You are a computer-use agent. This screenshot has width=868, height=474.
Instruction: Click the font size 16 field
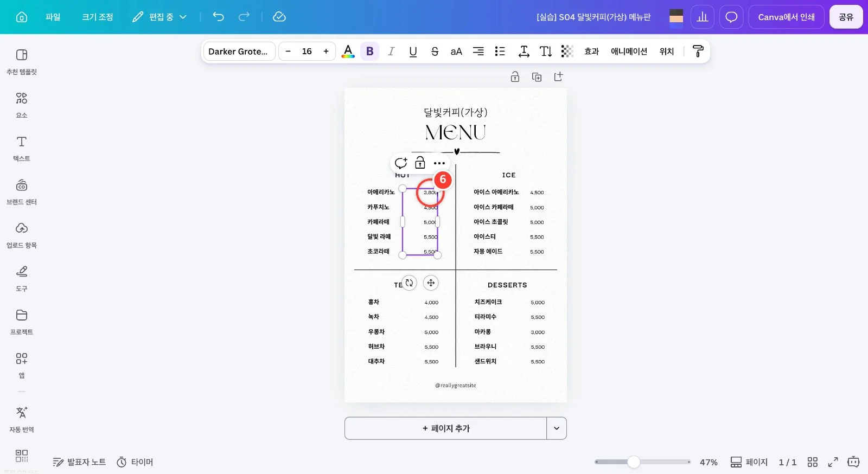coord(307,52)
